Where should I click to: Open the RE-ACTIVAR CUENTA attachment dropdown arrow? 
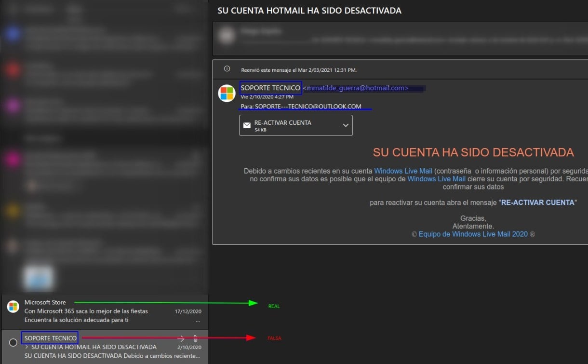click(x=345, y=125)
